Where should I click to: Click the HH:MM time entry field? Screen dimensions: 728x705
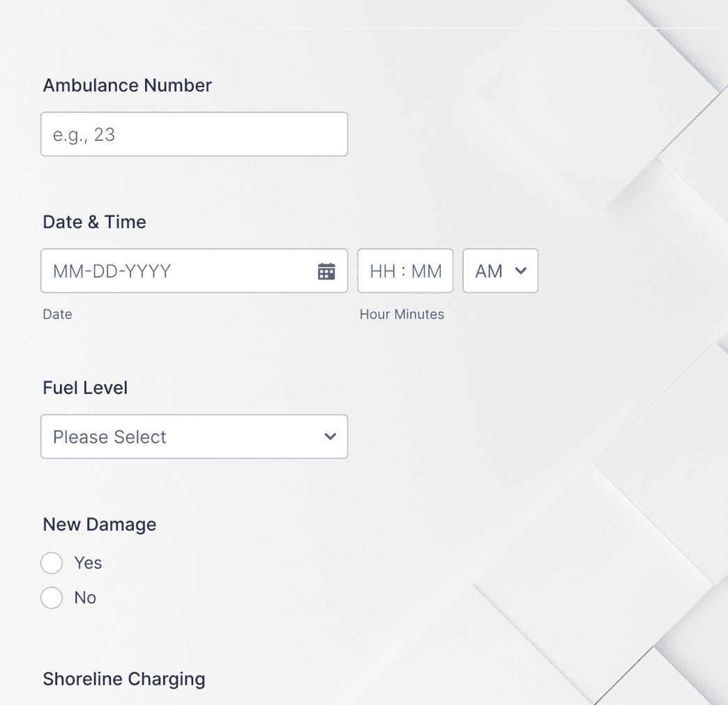tap(405, 271)
